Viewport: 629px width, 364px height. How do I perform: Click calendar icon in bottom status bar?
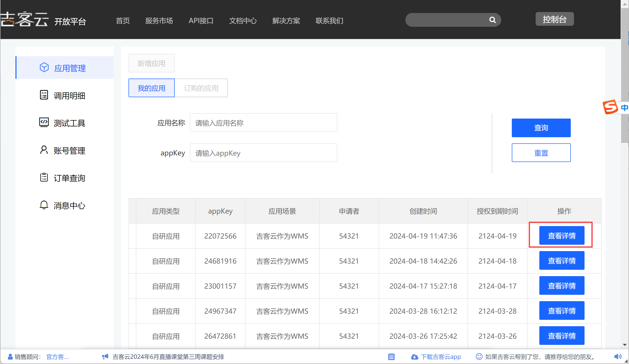click(391, 357)
